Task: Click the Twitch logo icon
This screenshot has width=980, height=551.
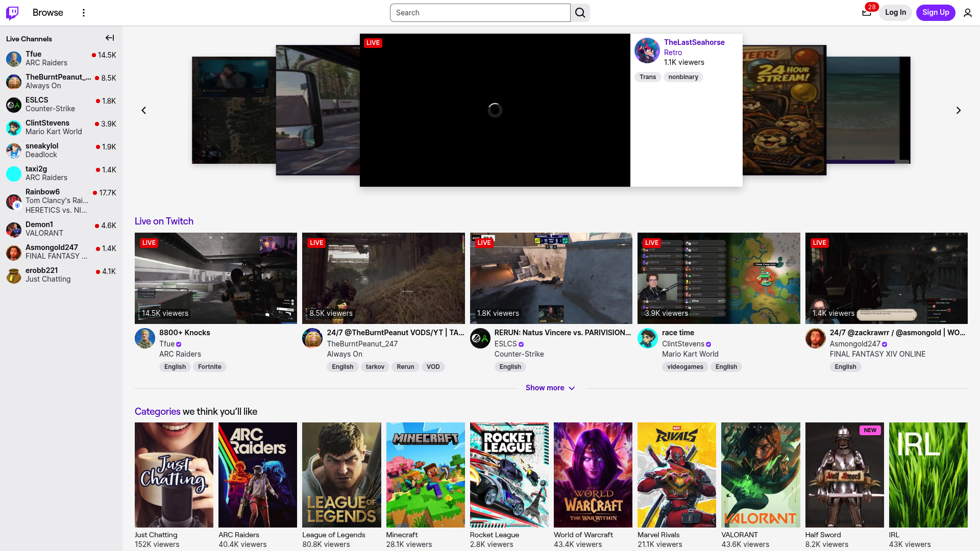Action: click(11, 12)
